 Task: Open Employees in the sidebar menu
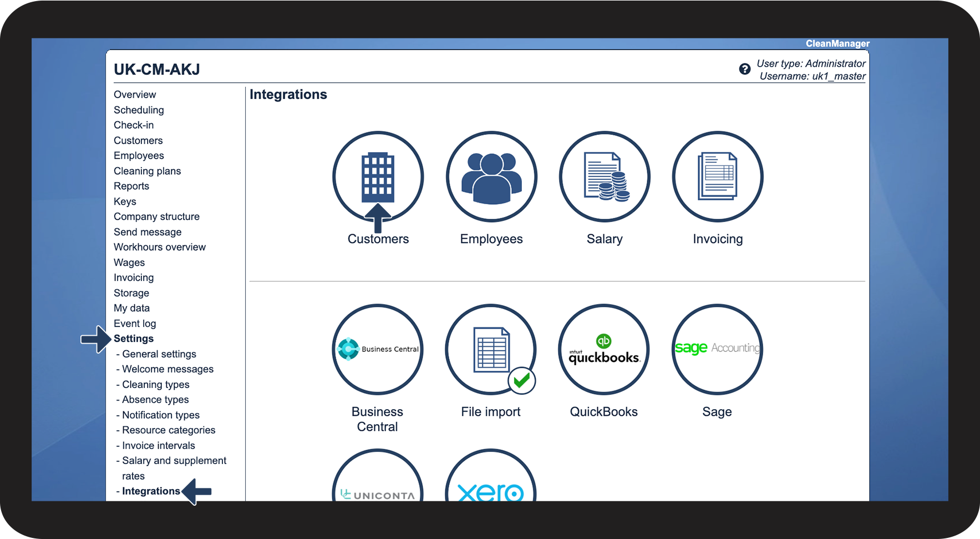[x=139, y=155]
